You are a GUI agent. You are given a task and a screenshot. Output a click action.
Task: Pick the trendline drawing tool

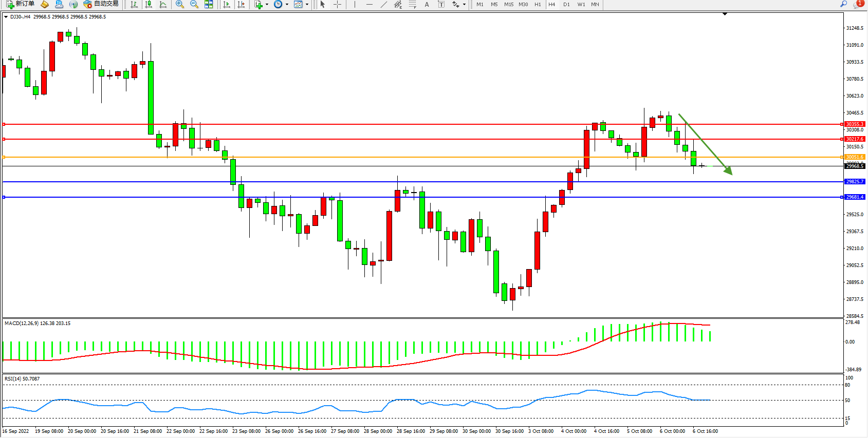pyautogui.click(x=383, y=4)
